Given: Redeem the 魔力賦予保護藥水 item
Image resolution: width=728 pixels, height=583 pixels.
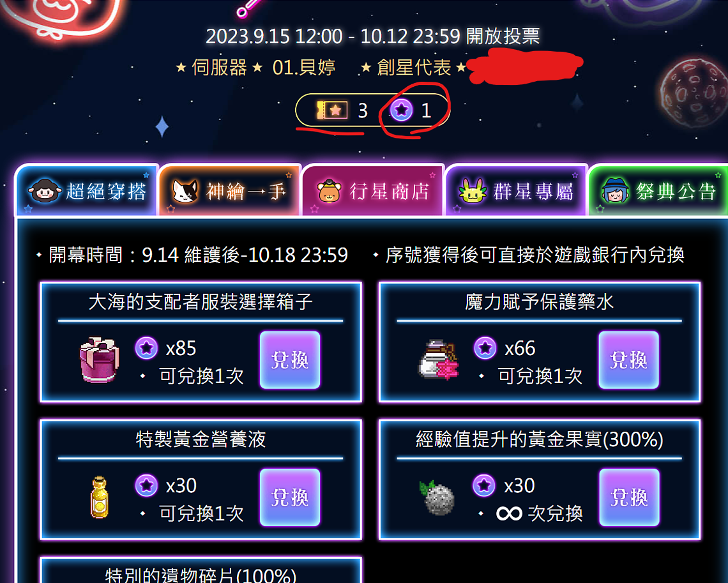Looking at the screenshot, I should coord(628,360).
